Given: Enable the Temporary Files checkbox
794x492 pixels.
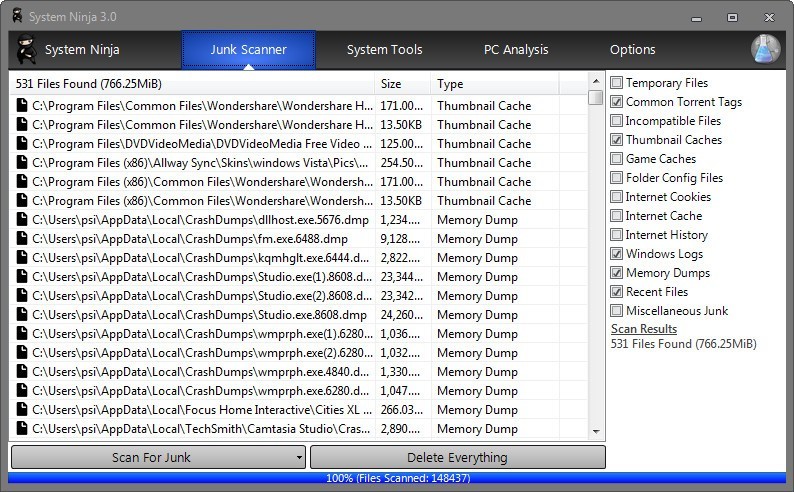Looking at the screenshot, I should 616,83.
